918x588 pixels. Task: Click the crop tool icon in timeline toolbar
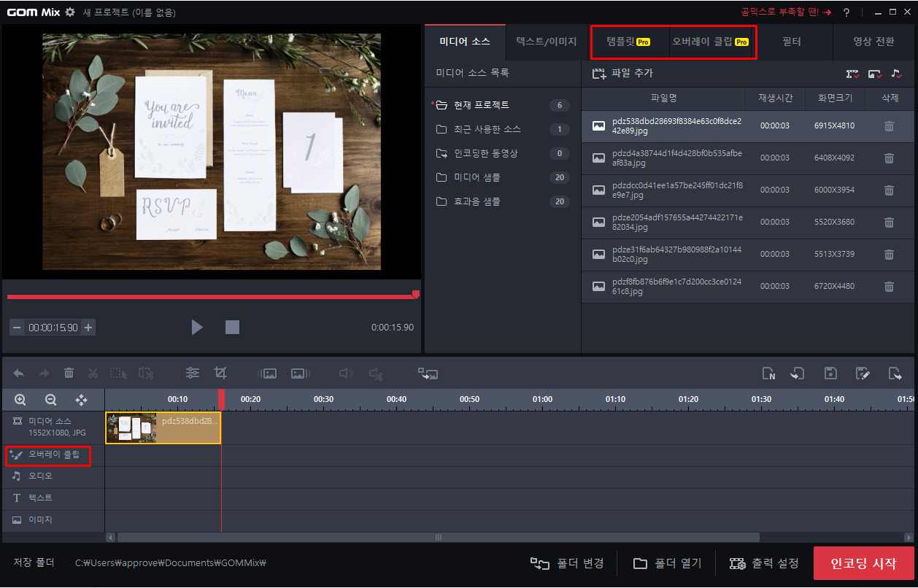pyautogui.click(x=220, y=373)
